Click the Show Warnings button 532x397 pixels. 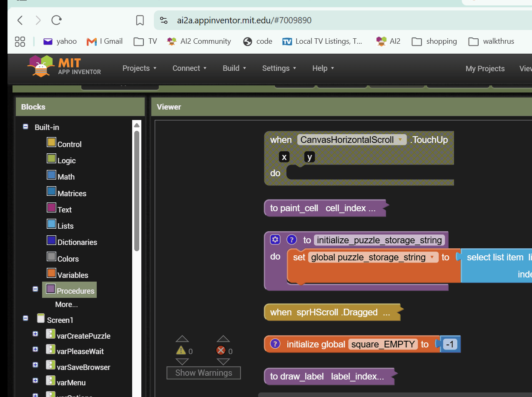pyautogui.click(x=203, y=373)
